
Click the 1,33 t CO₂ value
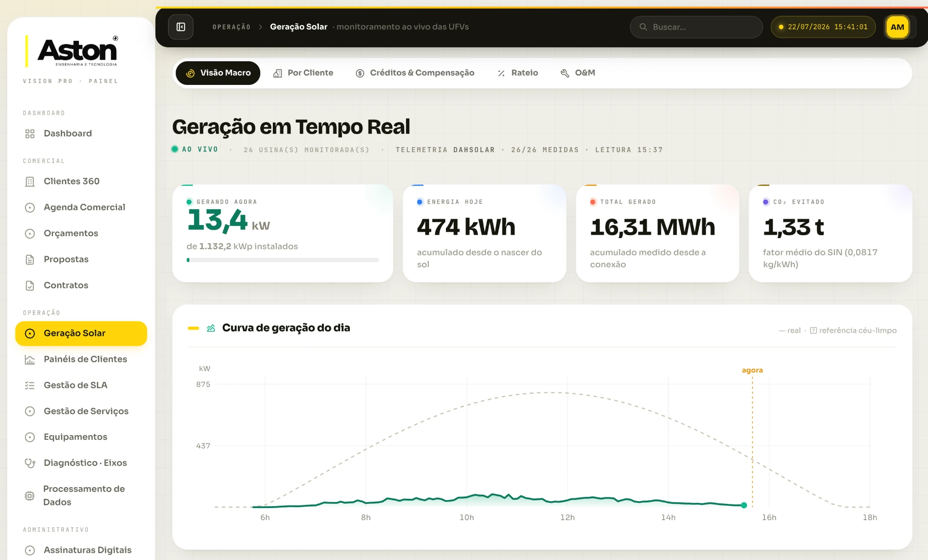[793, 227]
